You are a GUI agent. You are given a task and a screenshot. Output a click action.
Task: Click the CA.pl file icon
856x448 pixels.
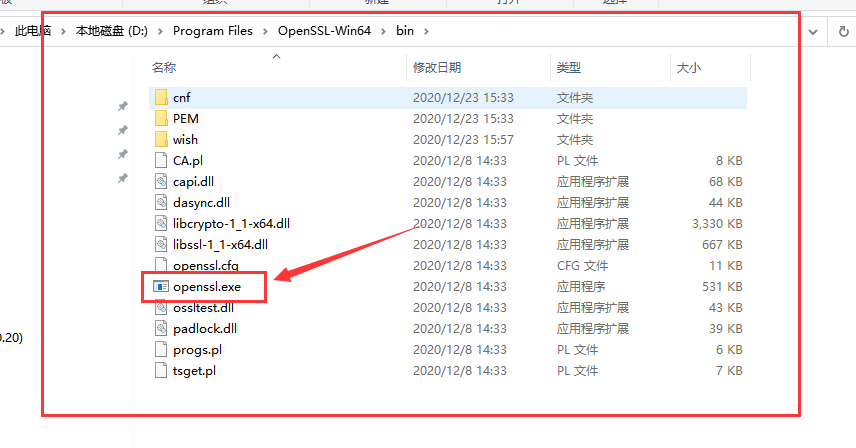click(161, 160)
